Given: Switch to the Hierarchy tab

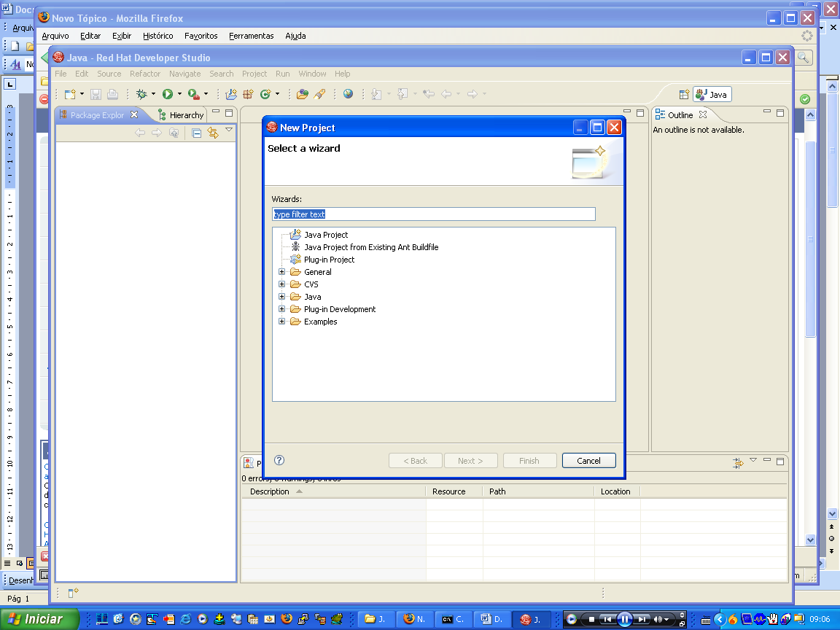Looking at the screenshot, I should pyautogui.click(x=181, y=115).
